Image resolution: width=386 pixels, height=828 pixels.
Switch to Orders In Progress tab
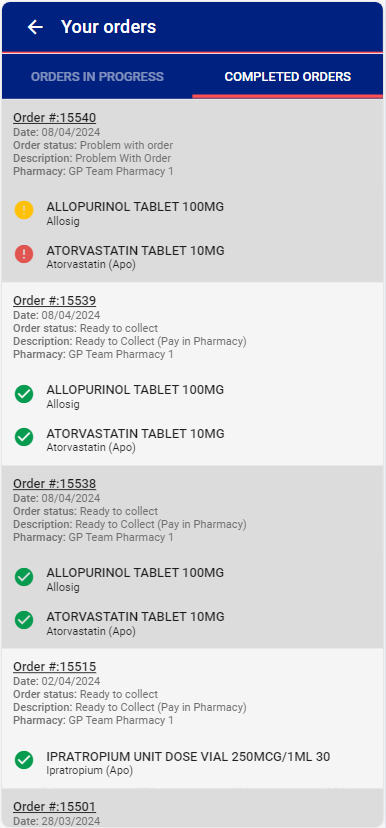[97, 77]
